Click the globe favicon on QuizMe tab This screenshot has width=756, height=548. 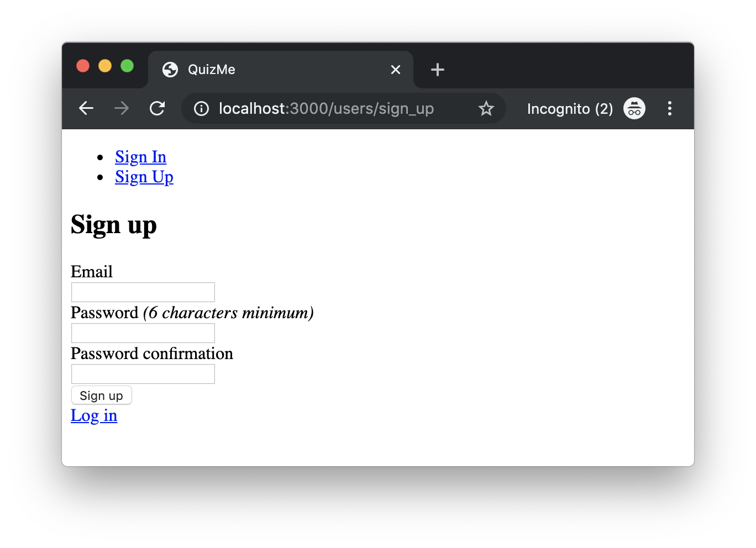tap(170, 70)
